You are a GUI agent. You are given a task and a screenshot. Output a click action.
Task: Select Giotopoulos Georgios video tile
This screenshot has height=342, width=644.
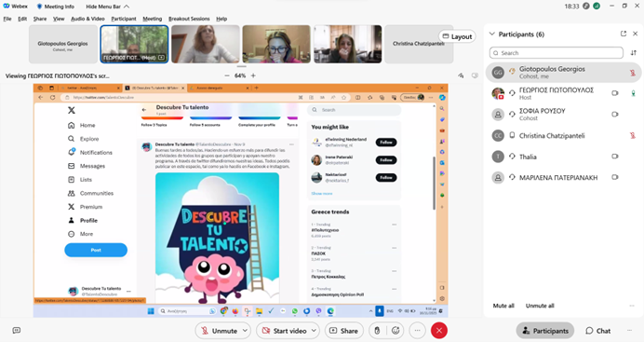(x=63, y=44)
